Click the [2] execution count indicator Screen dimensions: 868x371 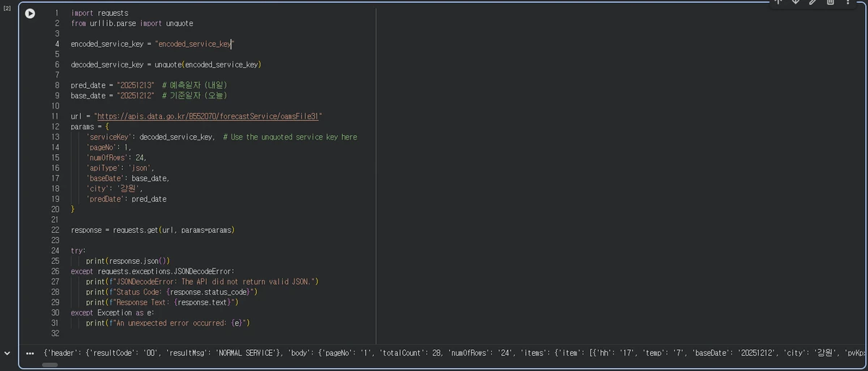tap(7, 9)
